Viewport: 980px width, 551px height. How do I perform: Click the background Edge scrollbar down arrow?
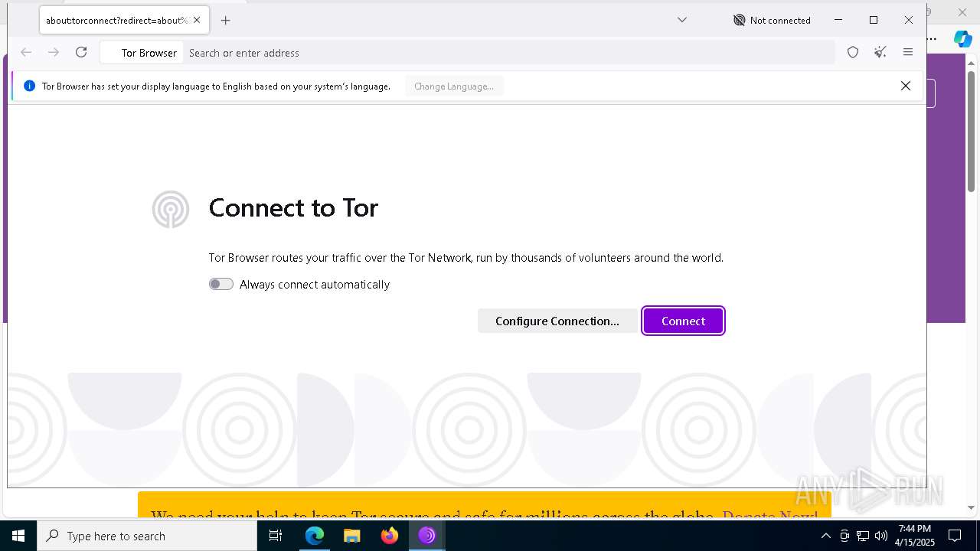(x=971, y=507)
